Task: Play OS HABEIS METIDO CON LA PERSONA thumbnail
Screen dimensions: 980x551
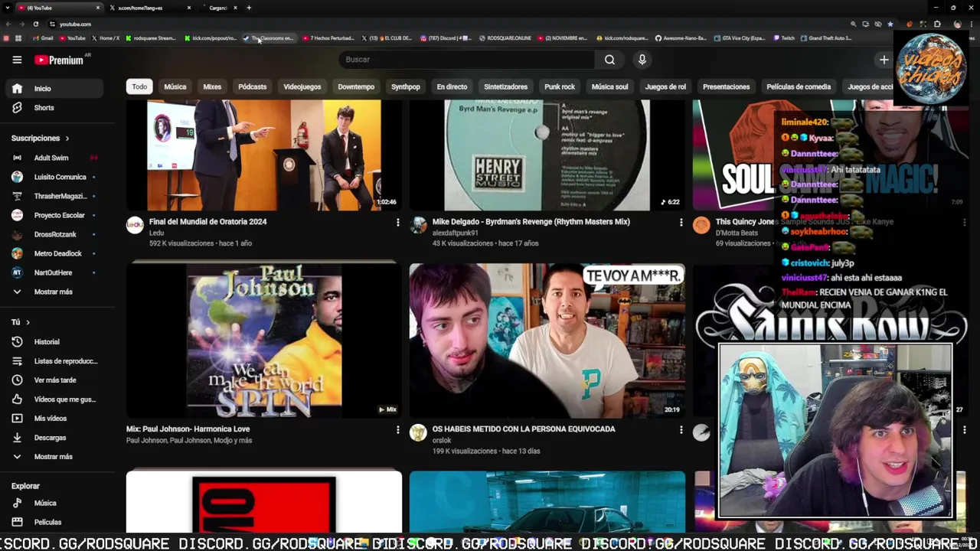Action: click(547, 341)
